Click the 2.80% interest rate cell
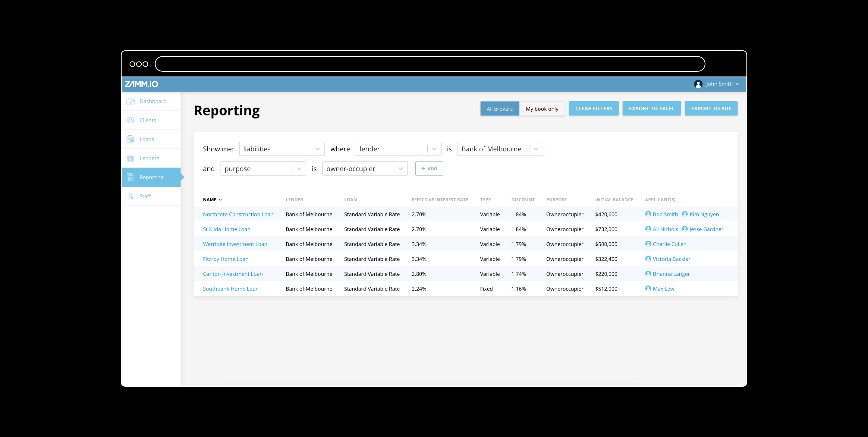The image size is (868, 437). pos(419,274)
